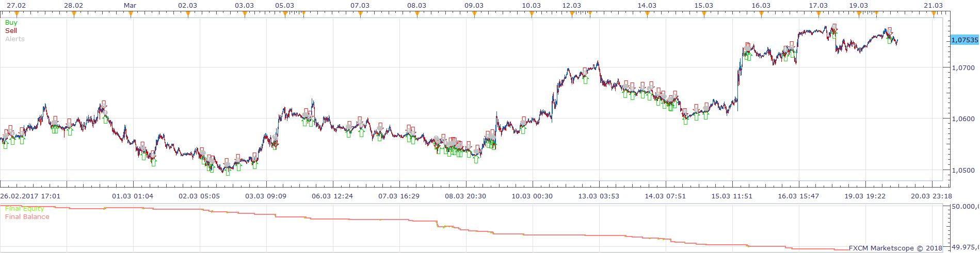Click the 26.02.2017 17:01 time label

pos(30,196)
